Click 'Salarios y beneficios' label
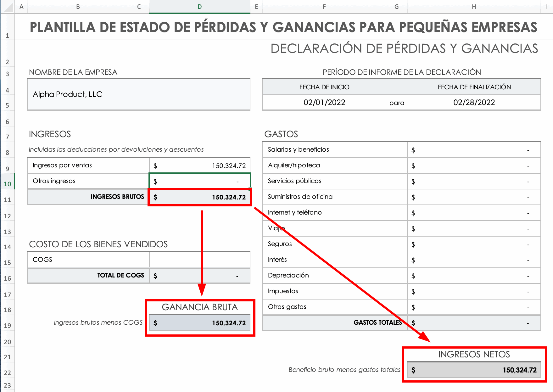This screenshot has width=553, height=392. point(299,149)
